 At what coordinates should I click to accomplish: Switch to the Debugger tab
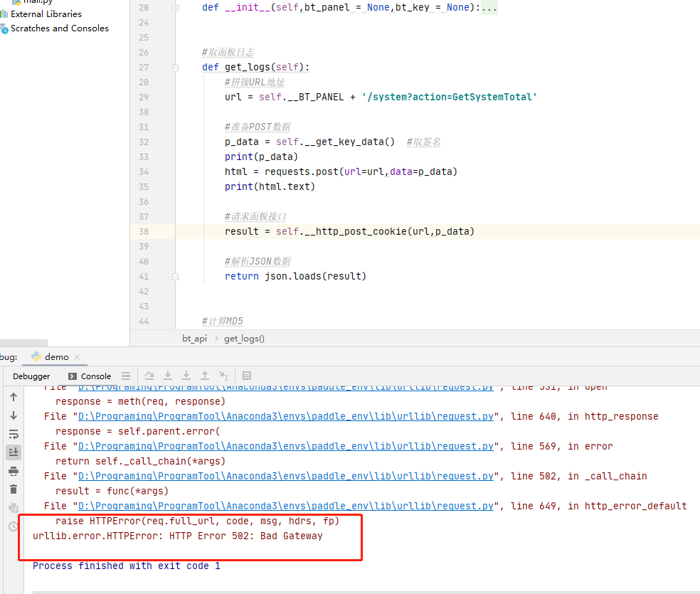pyautogui.click(x=31, y=376)
